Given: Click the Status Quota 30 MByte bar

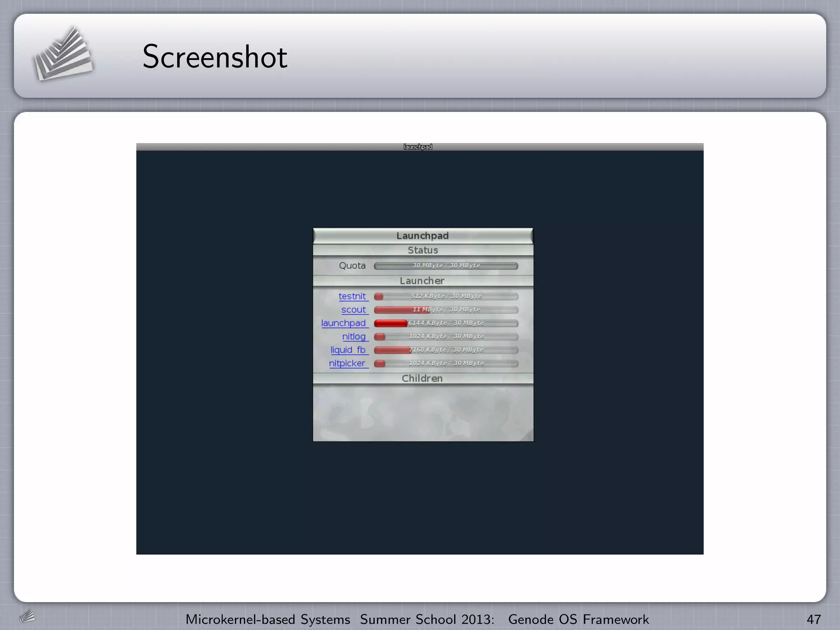Looking at the screenshot, I should [446, 266].
